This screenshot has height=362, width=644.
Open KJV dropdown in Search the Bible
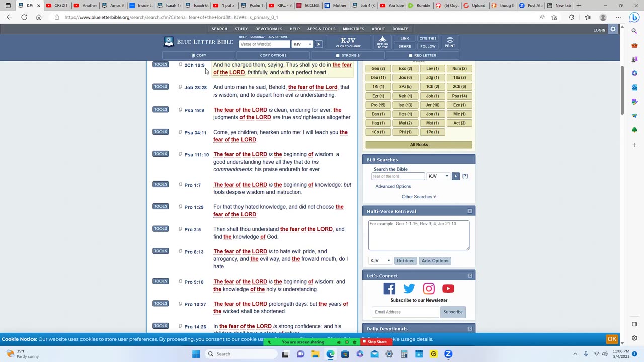pyautogui.click(x=438, y=176)
